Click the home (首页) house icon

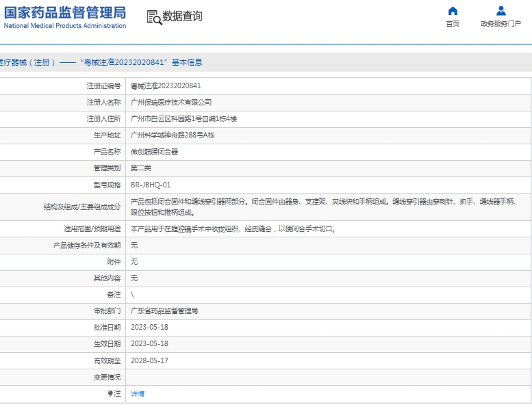point(453,11)
